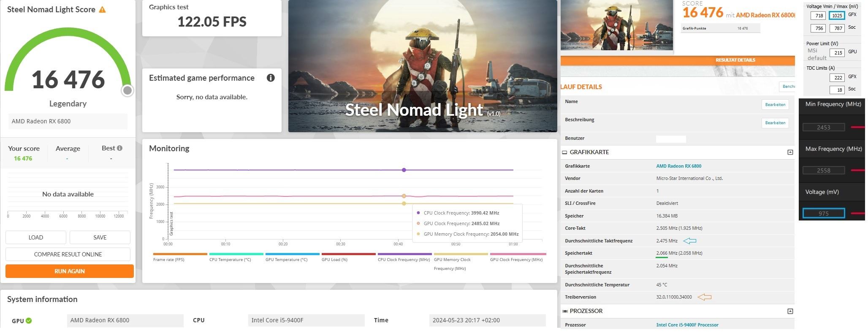
Task: Click the gray knob on the score gauge
Action: click(127, 90)
